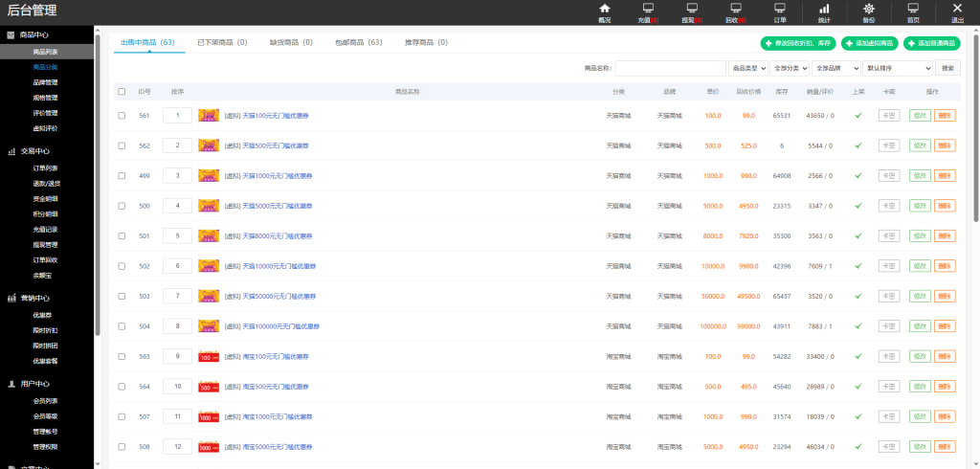This screenshot has width=980, height=469.
Task: Tick the checkbox for ID 499
Action: (122, 176)
